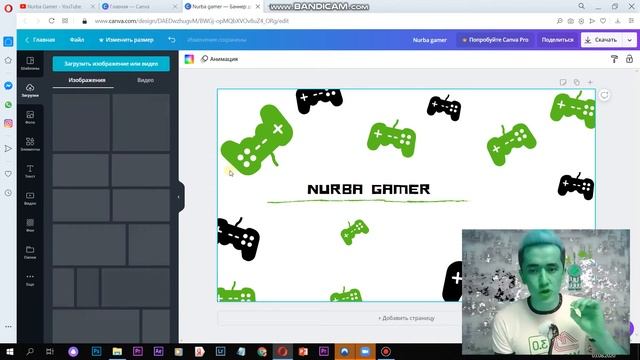Duplicate the page with the copy icon

coord(576,82)
